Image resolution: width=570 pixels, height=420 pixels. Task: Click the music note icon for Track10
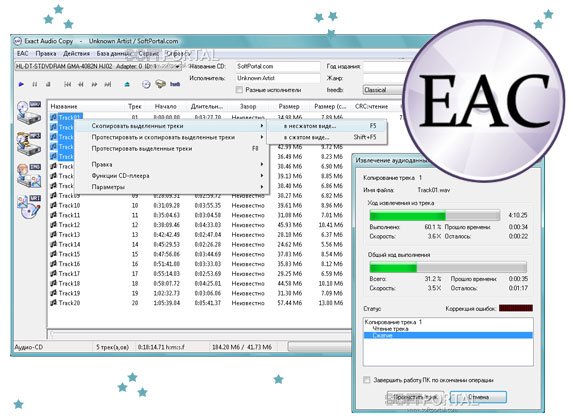click(53, 205)
